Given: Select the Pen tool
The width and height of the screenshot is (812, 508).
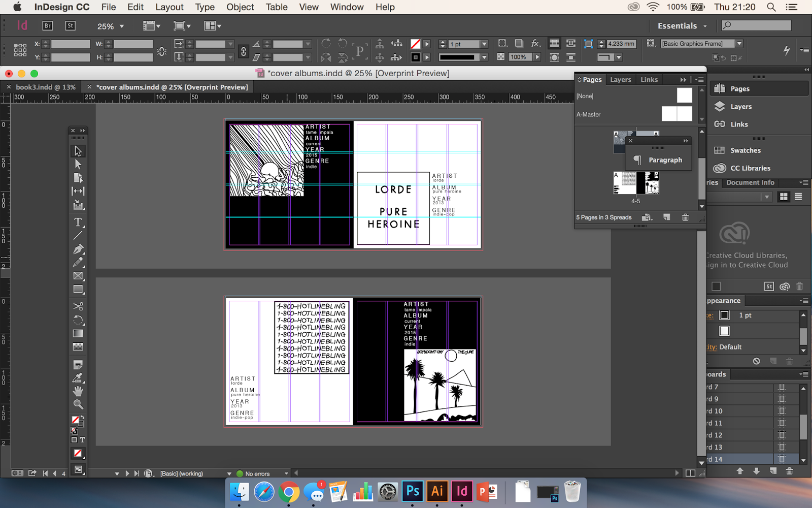Looking at the screenshot, I should click(78, 249).
